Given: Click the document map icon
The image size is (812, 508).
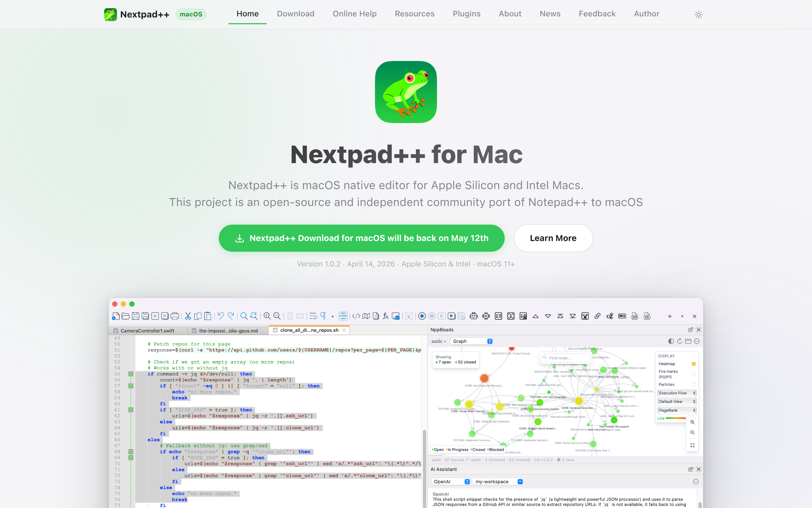Looking at the screenshot, I should pyautogui.click(x=366, y=316).
